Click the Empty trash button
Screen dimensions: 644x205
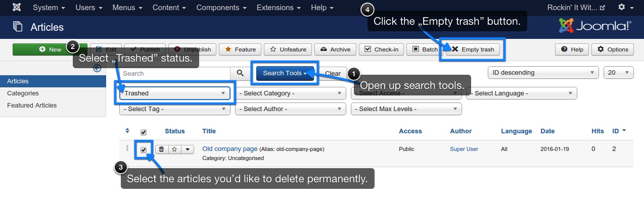(473, 49)
